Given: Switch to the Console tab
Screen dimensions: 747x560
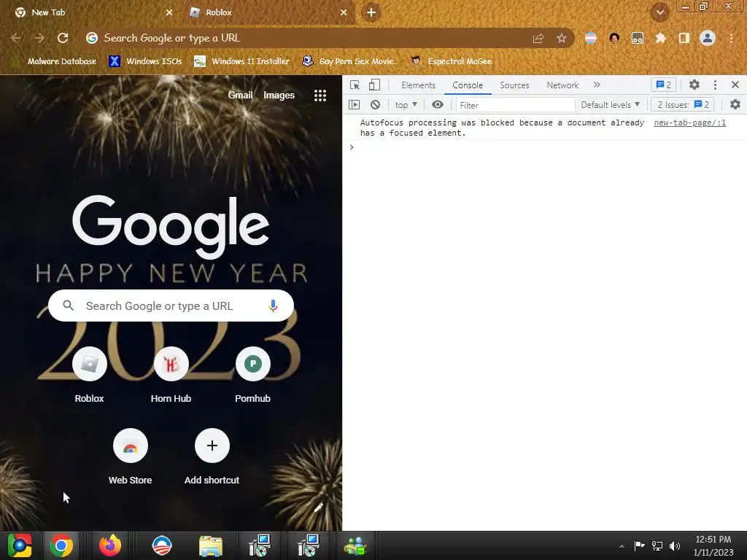Looking at the screenshot, I should click(468, 85).
